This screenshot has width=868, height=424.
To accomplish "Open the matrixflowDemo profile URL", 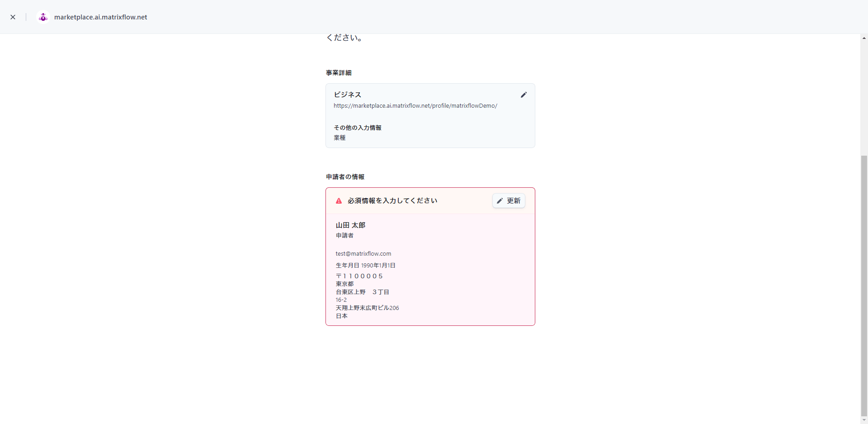I will tap(415, 106).
